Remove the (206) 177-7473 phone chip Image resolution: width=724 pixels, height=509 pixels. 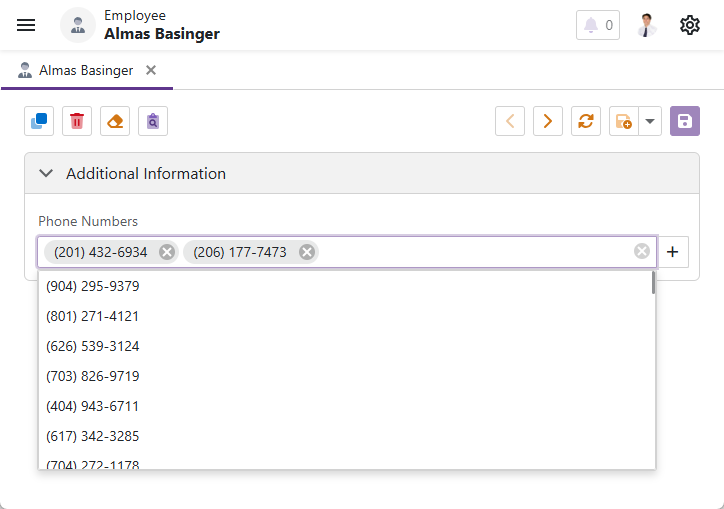(x=307, y=252)
